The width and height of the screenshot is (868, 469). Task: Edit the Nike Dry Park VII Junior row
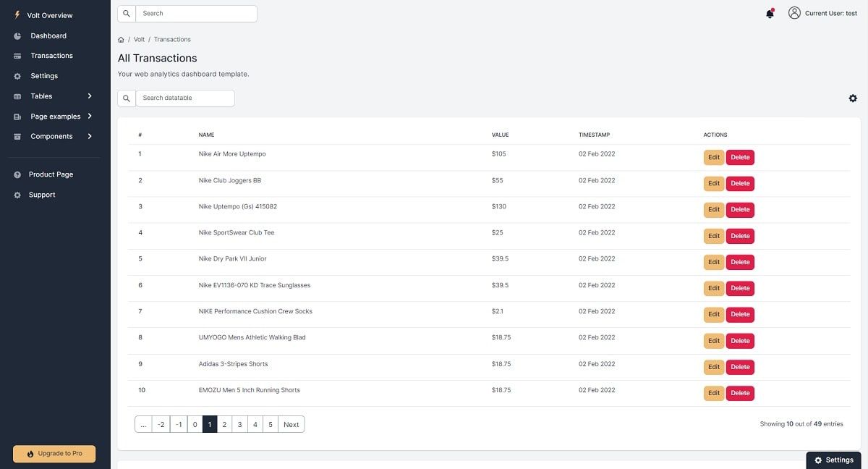click(x=714, y=262)
